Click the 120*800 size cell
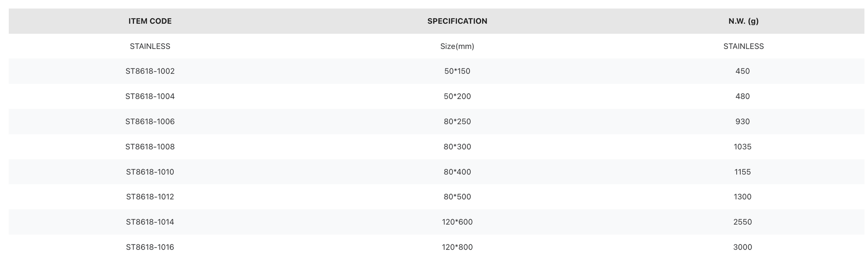Image resolution: width=868 pixels, height=272 pixels. click(457, 247)
